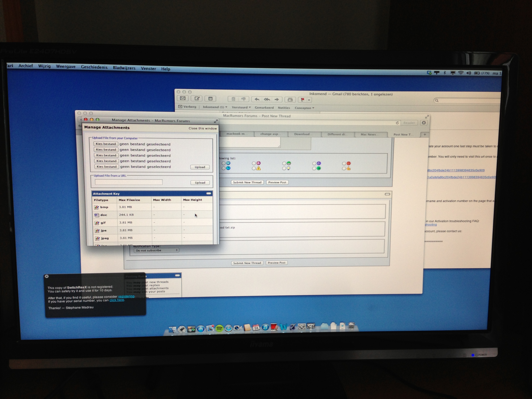Image resolution: width=532 pixels, height=399 pixels.
Task: Click the Bluetooth icon in the menu bar
Action: tap(444, 73)
